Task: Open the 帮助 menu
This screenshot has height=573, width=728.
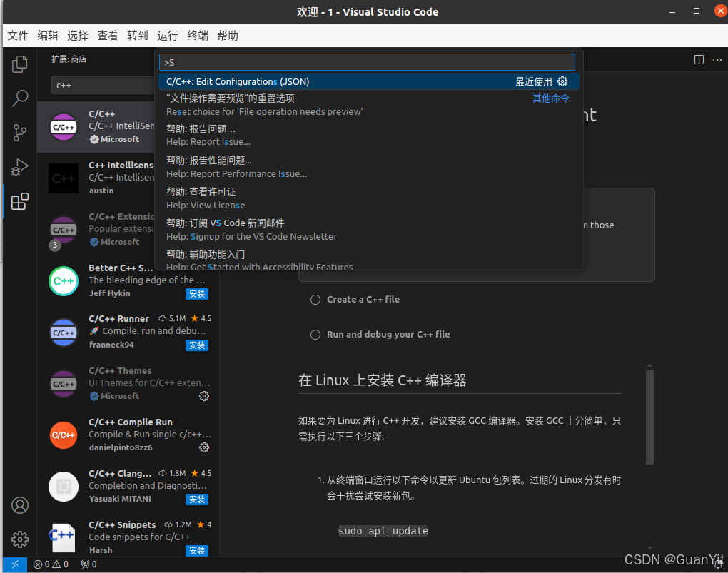Action: (x=228, y=36)
